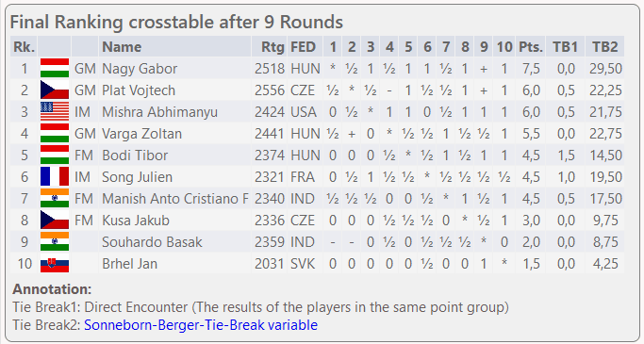Click the FED column header

[303, 47]
